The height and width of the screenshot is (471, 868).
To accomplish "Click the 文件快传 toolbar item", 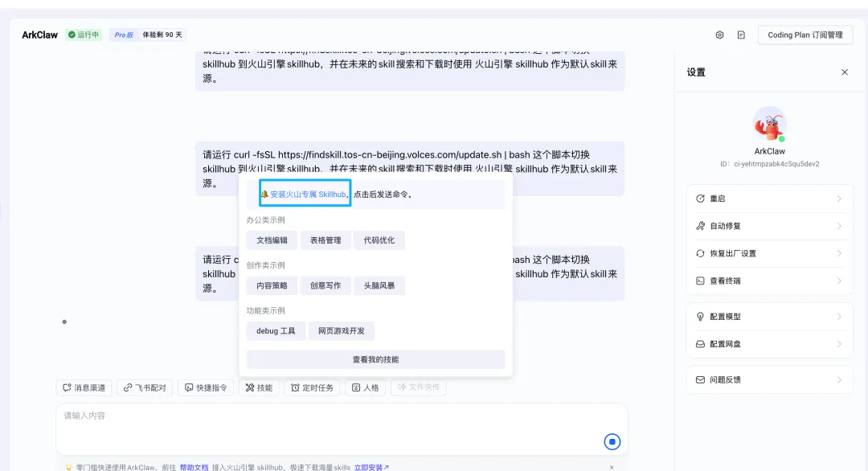I will [419, 387].
